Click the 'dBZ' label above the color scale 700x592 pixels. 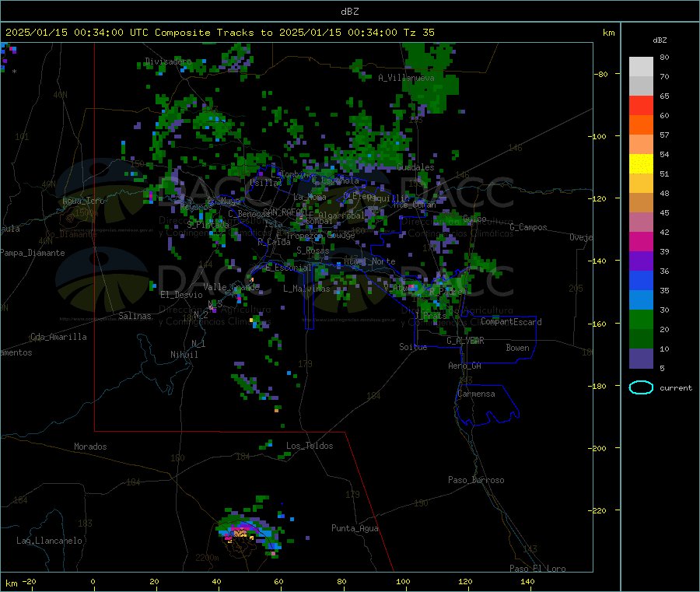pos(660,40)
